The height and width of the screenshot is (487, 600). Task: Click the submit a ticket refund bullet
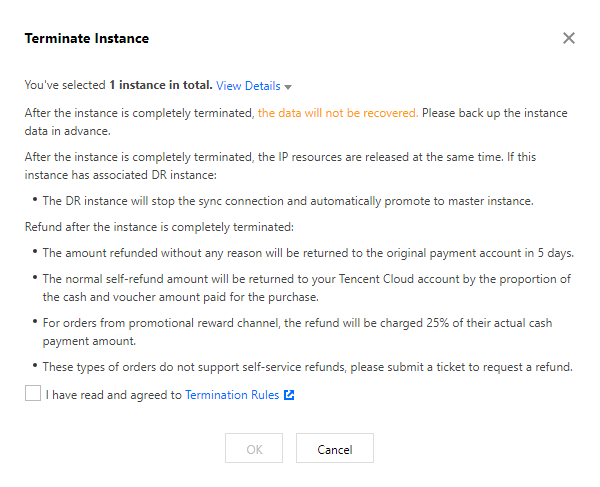point(307,367)
